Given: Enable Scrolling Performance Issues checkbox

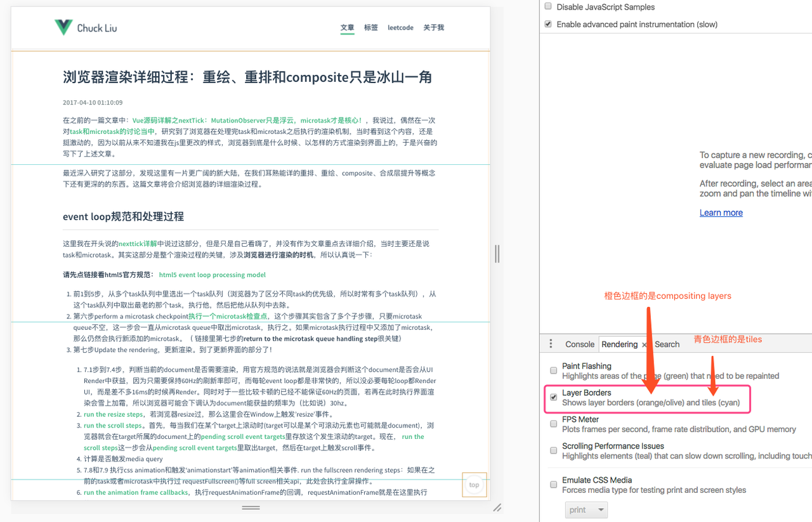Looking at the screenshot, I should pyautogui.click(x=554, y=450).
